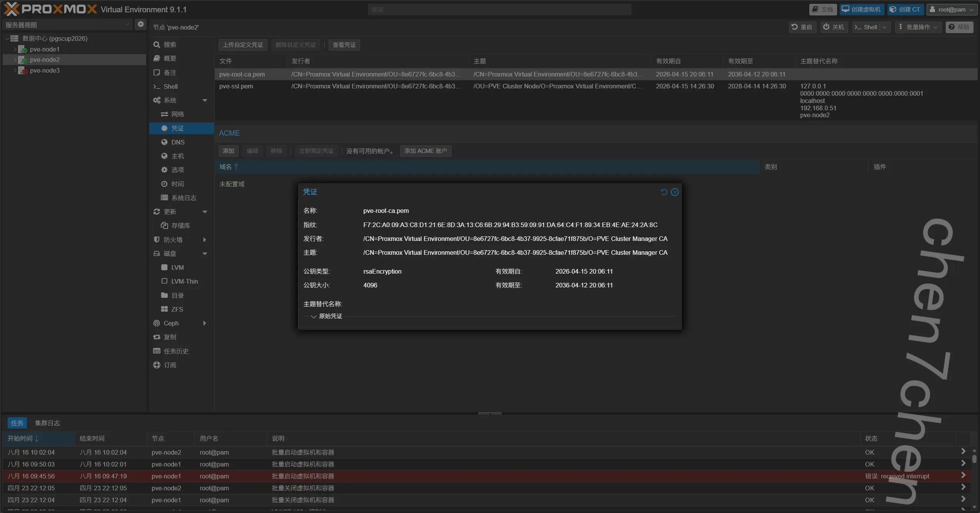Expand the 原始凭证 raw certificate section
The height and width of the screenshot is (513, 980).
coord(314,316)
